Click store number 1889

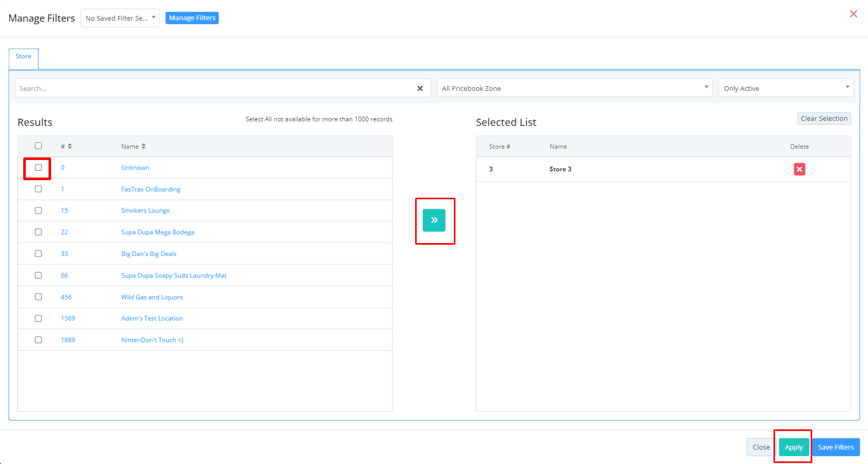point(68,340)
